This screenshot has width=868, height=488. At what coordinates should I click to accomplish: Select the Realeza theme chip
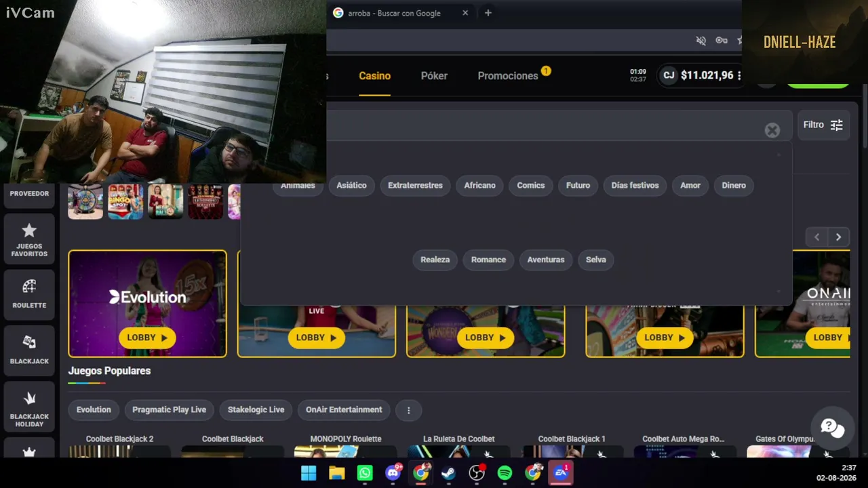coord(435,260)
